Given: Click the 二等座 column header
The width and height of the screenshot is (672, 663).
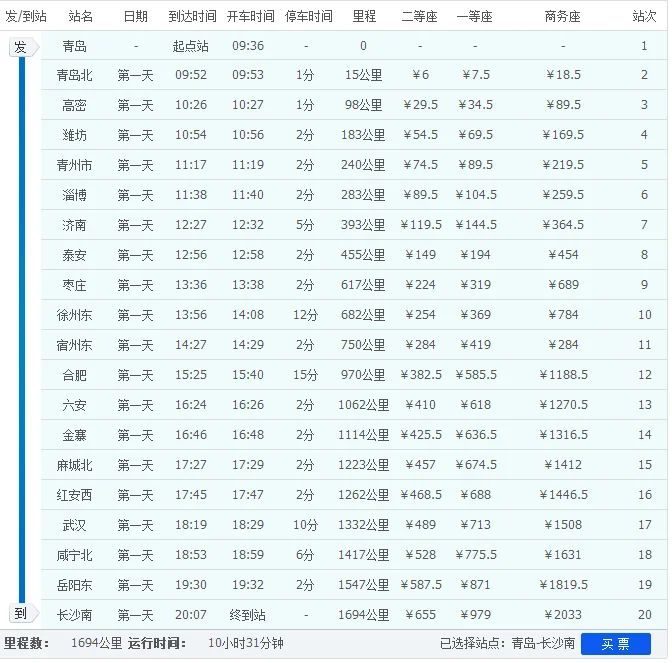Looking at the screenshot, I should tap(419, 16).
